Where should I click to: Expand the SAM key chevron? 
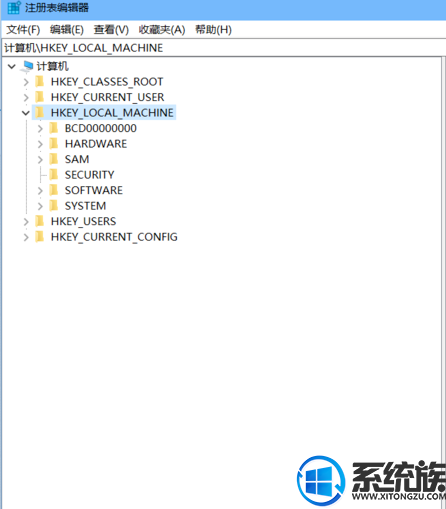(40, 160)
